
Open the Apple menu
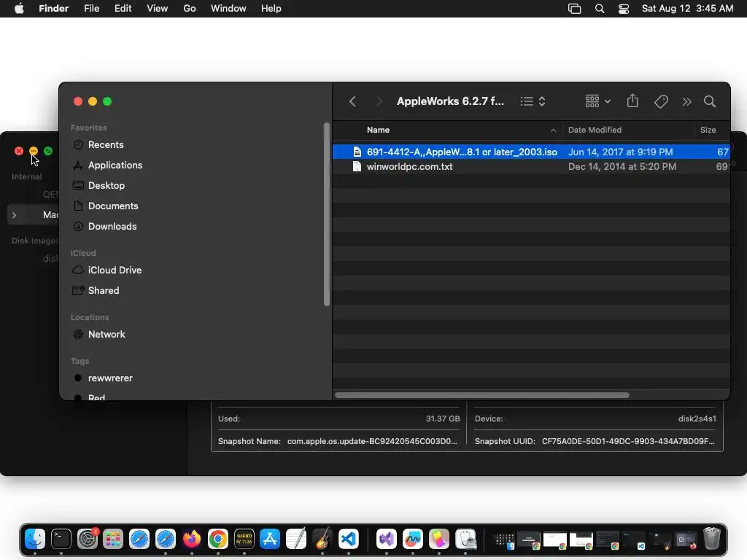[x=19, y=9]
